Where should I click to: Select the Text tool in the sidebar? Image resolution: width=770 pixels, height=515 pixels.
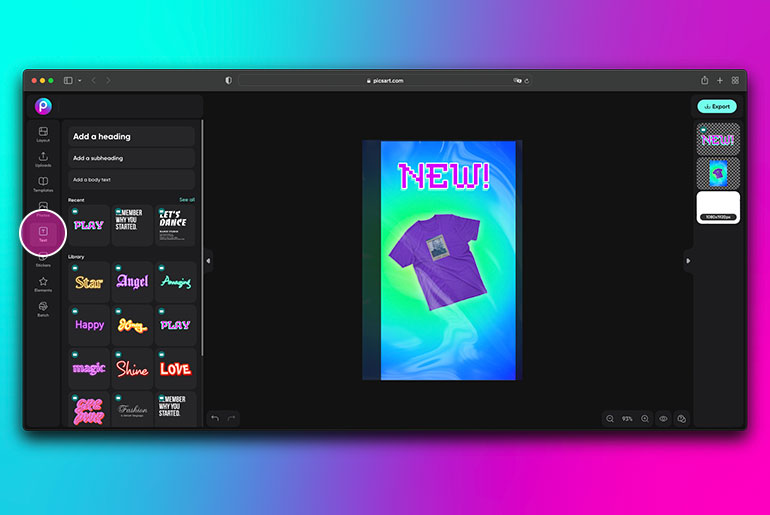tap(43, 234)
